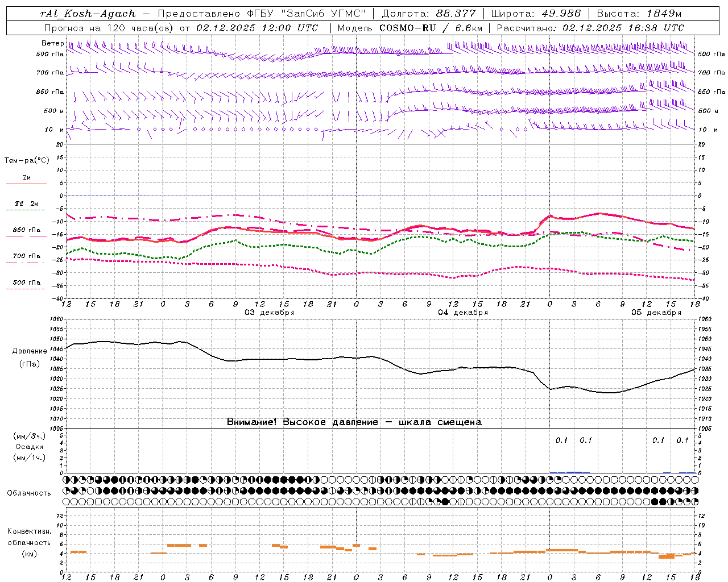This screenshot has height=582, width=728.
Task: Select the model label COSMO-RU / 6.6км
Action: (x=431, y=28)
